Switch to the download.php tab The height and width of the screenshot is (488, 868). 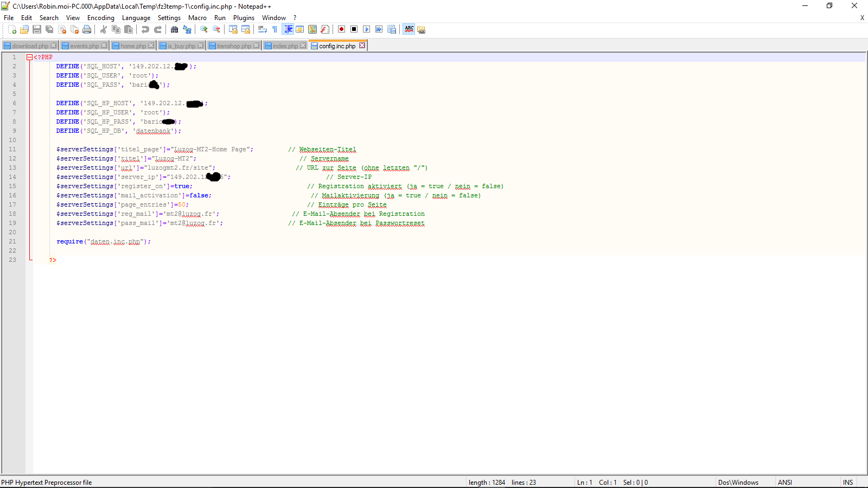(x=30, y=46)
